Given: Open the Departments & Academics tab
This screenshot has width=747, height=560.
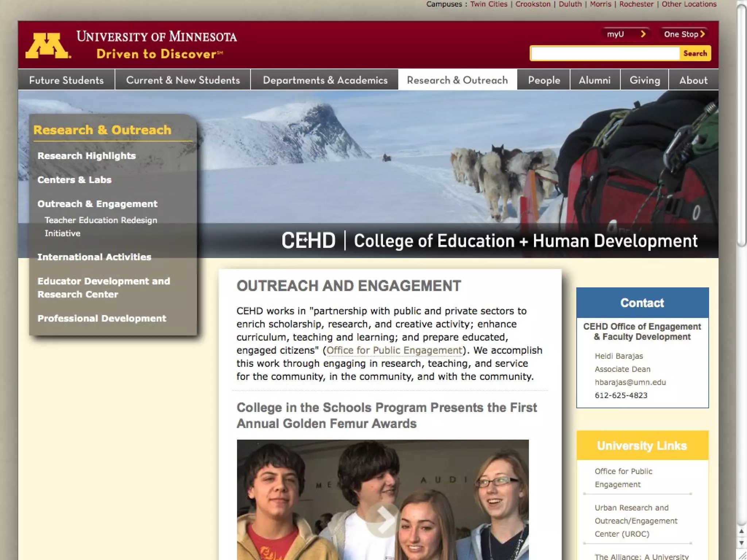Looking at the screenshot, I should 325,80.
